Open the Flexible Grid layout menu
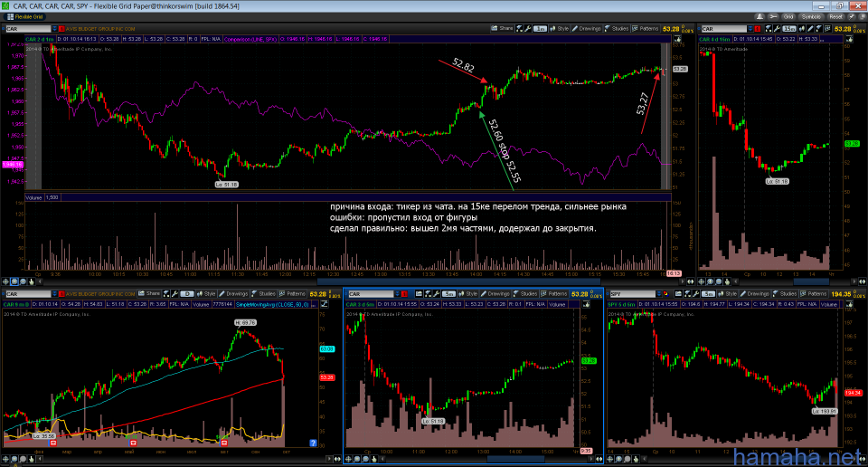Image resolution: width=868 pixels, height=467 pixels. coord(25,16)
